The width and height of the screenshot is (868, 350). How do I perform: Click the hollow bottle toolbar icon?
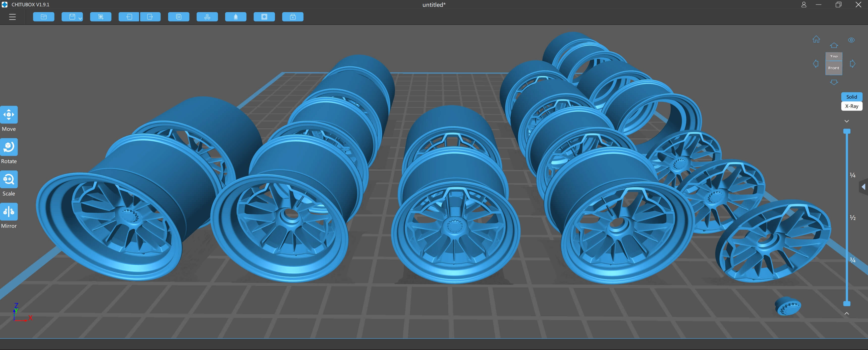(x=235, y=17)
